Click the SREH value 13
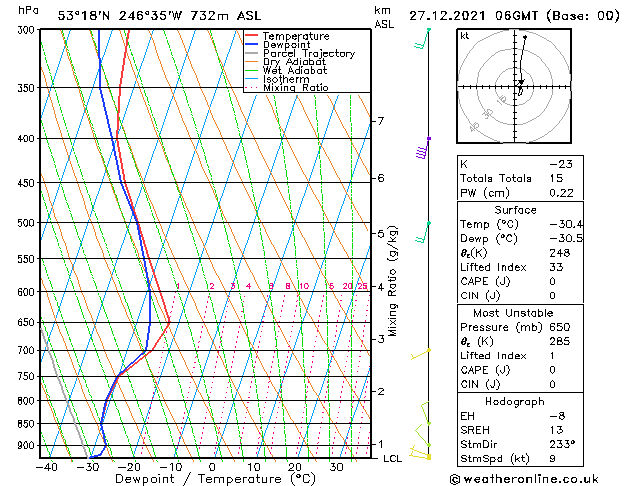 (556, 430)
